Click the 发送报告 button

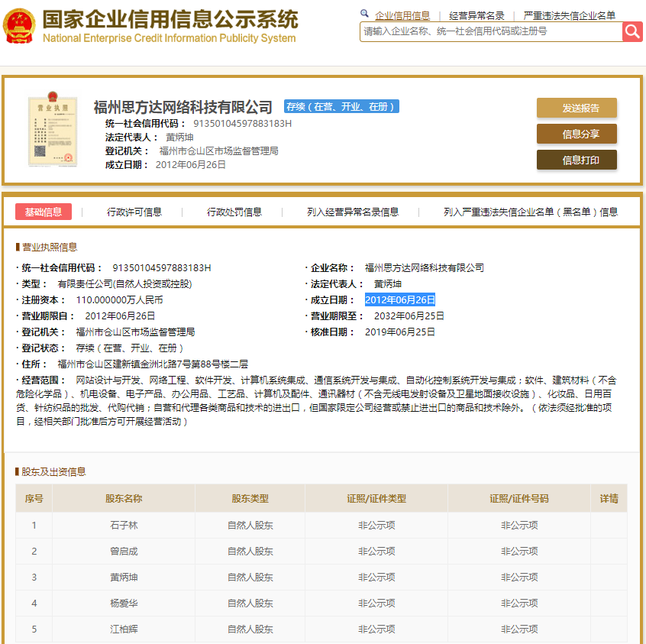tap(577, 108)
